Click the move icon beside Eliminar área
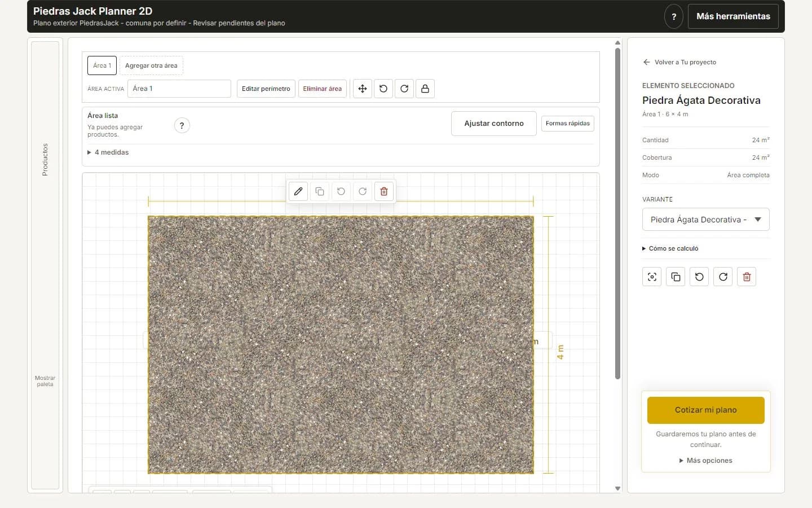 click(363, 89)
